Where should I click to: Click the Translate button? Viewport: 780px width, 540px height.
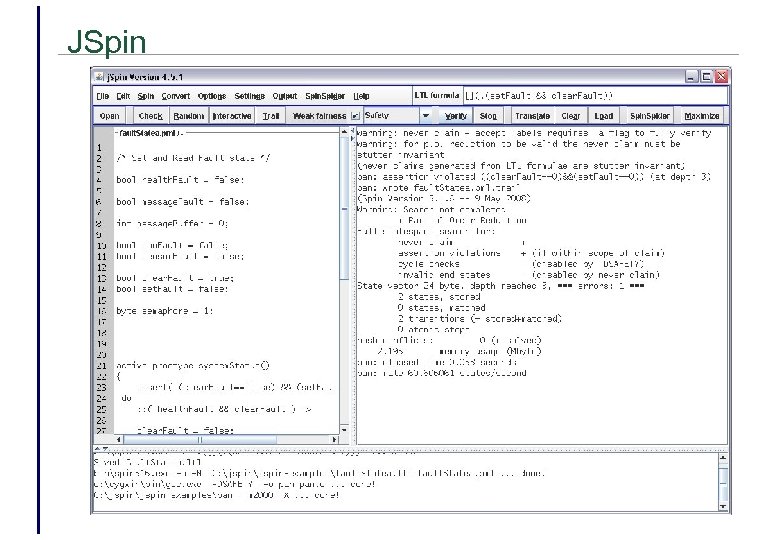pyautogui.click(x=532, y=116)
